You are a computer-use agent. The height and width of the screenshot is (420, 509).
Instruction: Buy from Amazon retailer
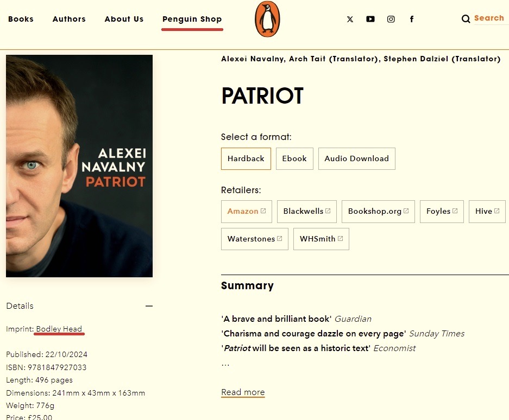(x=247, y=212)
